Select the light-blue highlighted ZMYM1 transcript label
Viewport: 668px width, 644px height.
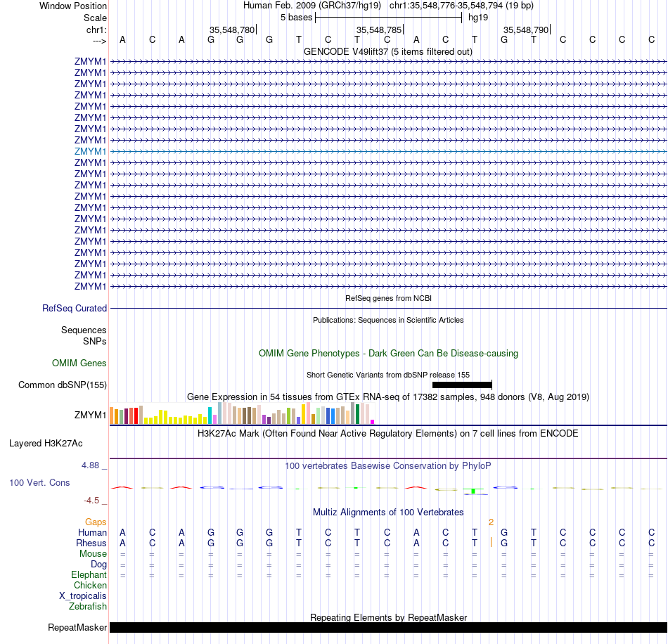90,151
